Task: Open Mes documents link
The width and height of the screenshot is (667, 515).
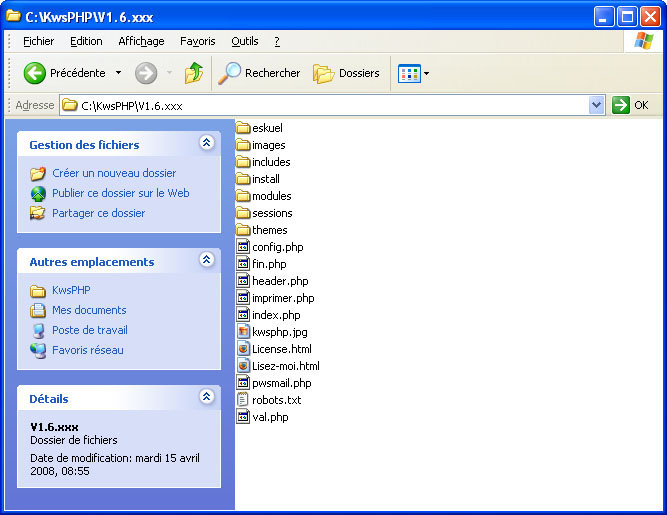Action: 89,310
